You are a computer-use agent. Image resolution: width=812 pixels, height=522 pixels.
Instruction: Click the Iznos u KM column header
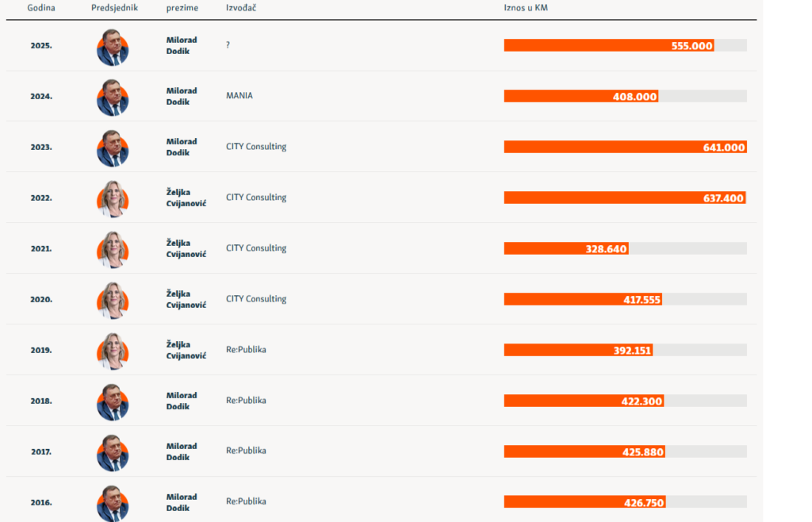(526, 8)
